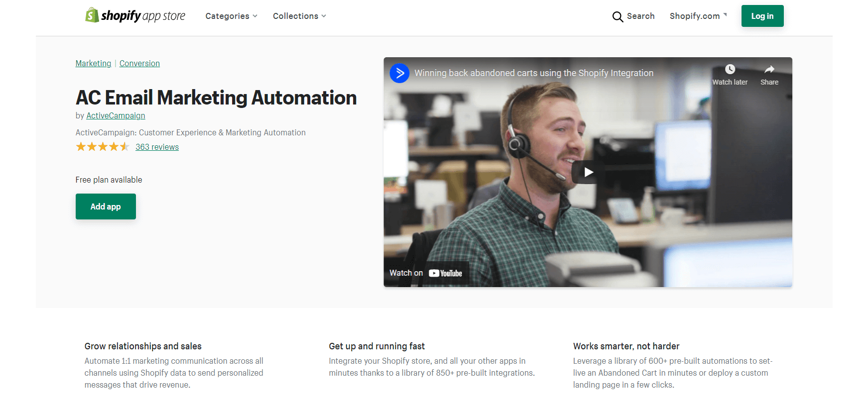Open the YouTube logo link
868x415 pixels.
tap(445, 273)
